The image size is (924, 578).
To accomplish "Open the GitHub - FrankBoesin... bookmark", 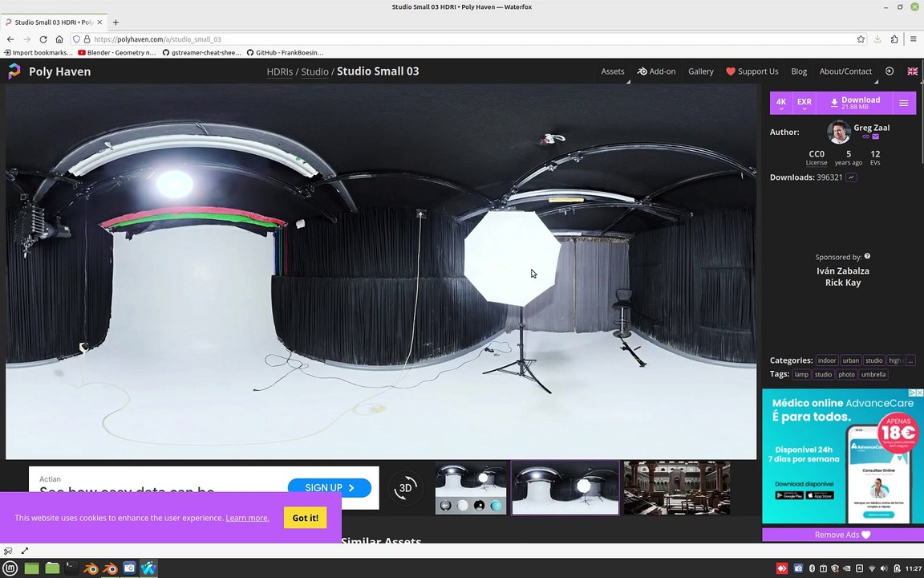I will click(285, 52).
